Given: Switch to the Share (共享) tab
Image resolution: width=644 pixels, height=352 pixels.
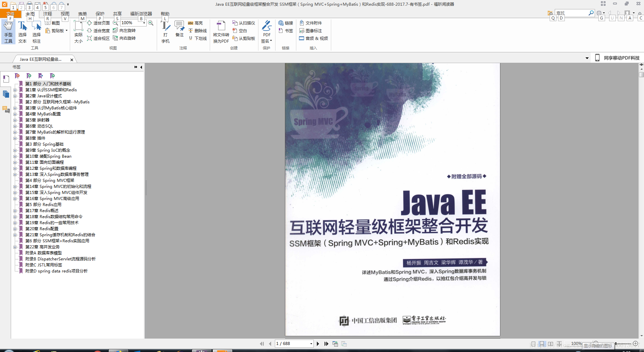Looking at the screenshot, I should coord(117,14).
